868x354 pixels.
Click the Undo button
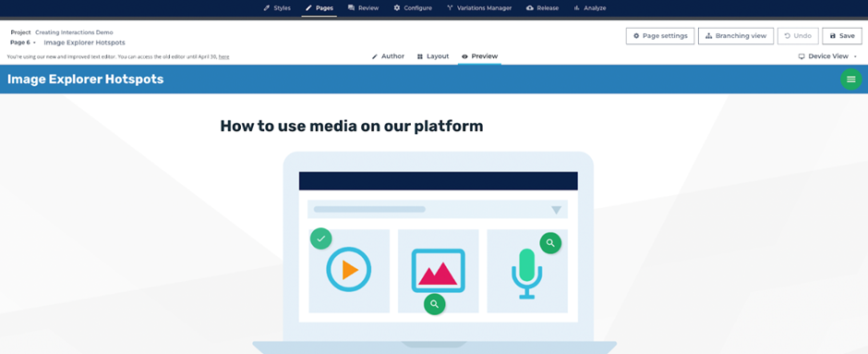[798, 35]
